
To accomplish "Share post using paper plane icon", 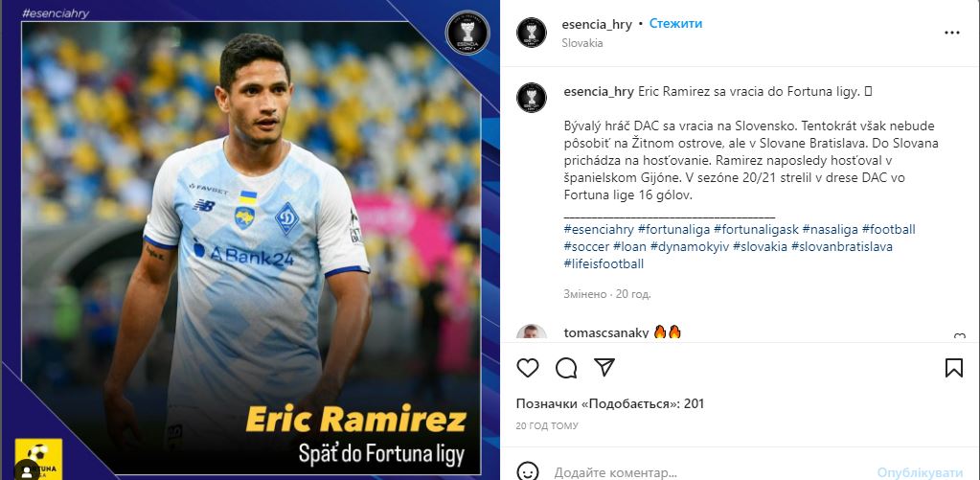I will (604, 367).
